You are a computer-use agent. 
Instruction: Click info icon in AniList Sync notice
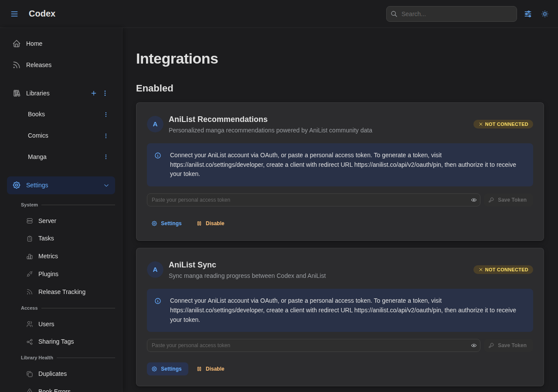158,301
